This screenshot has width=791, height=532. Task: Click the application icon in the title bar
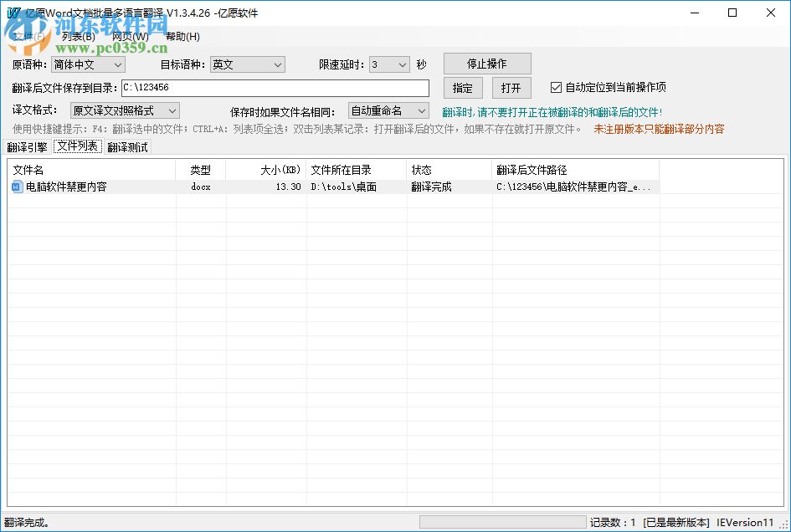tap(12, 13)
